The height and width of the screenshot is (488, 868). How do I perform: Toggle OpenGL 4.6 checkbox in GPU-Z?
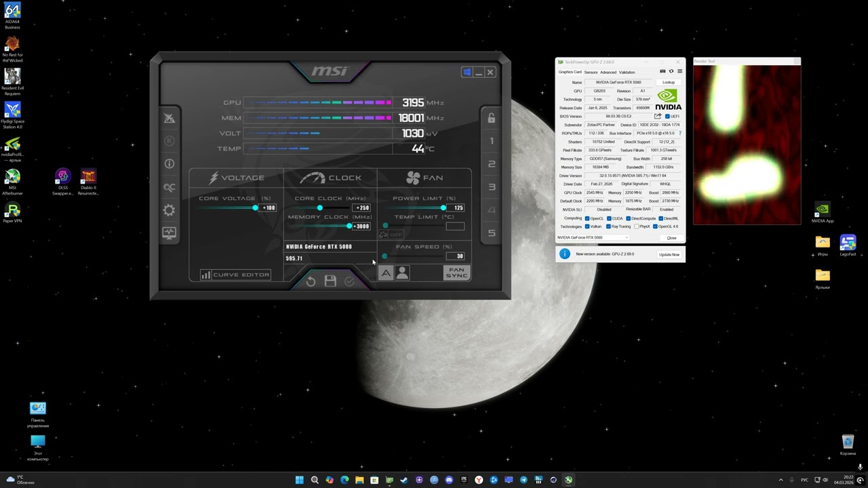click(655, 226)
